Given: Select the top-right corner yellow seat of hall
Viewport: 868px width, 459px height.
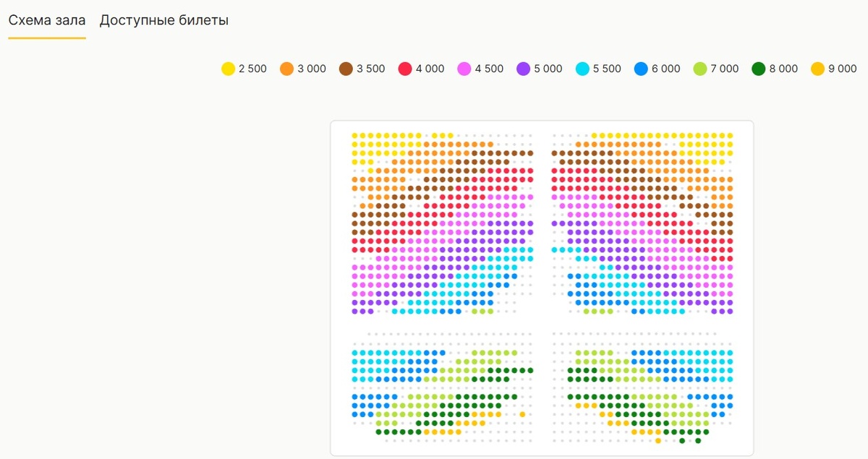Looking at the screenshot, I should [x=730, y=135].
